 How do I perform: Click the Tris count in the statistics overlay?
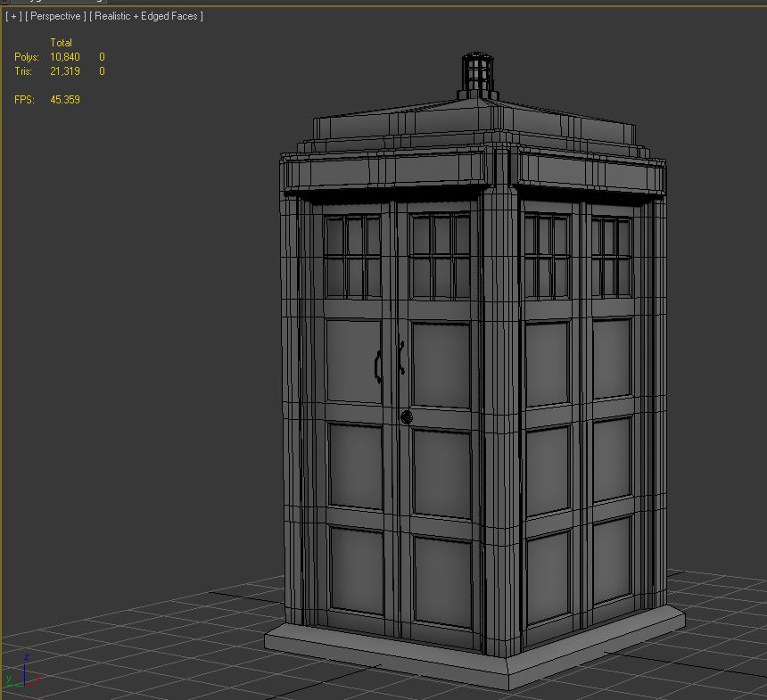tap(65, 70)
